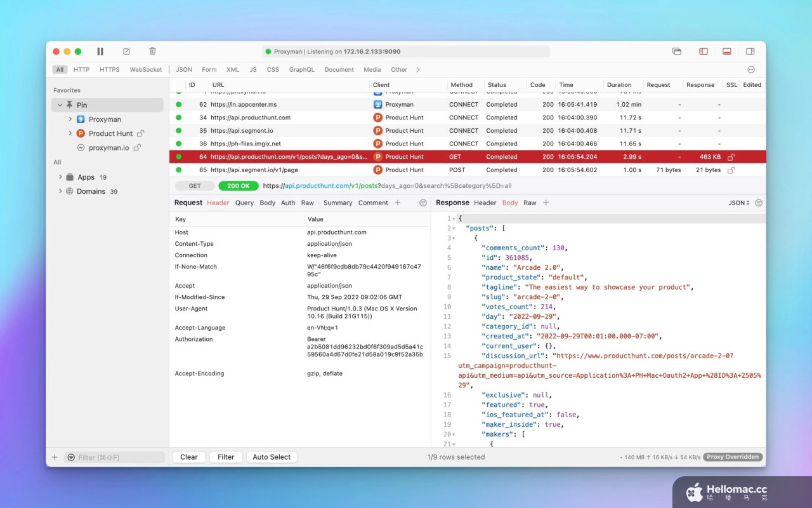Click the Request panel options circle icon
This screenshot has width=812, height=508.
click(x=423, y=203)
